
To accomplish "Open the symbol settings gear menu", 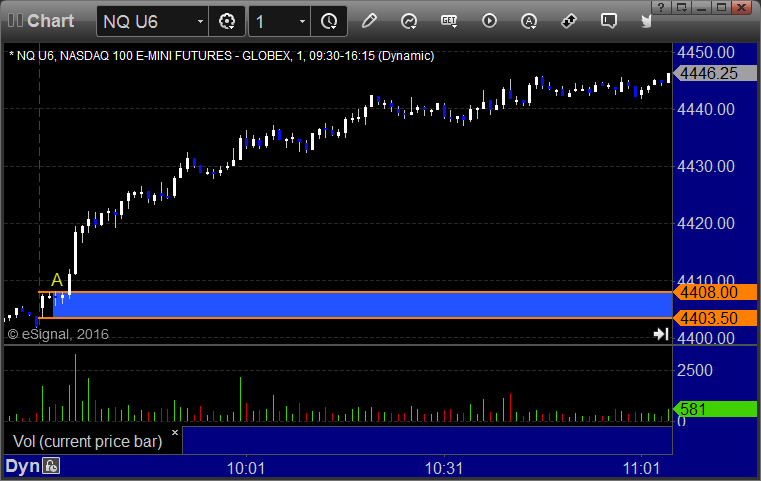I will click(x=227, y=21).
